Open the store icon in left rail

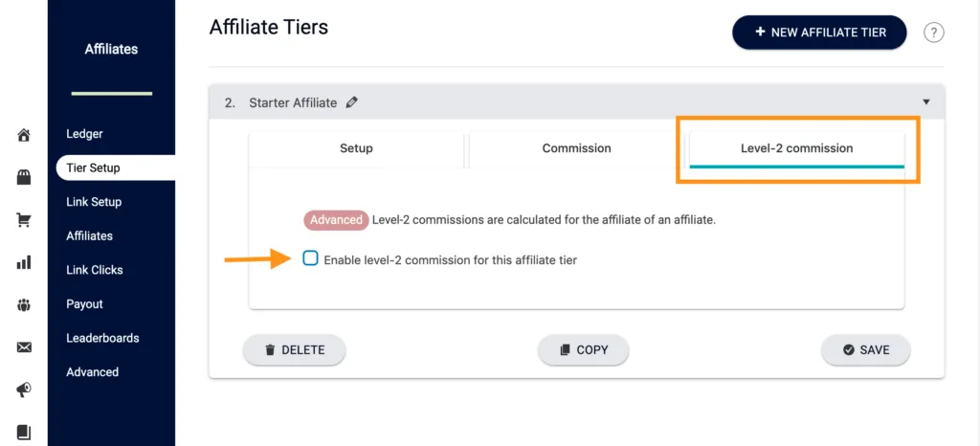(24, 177)
